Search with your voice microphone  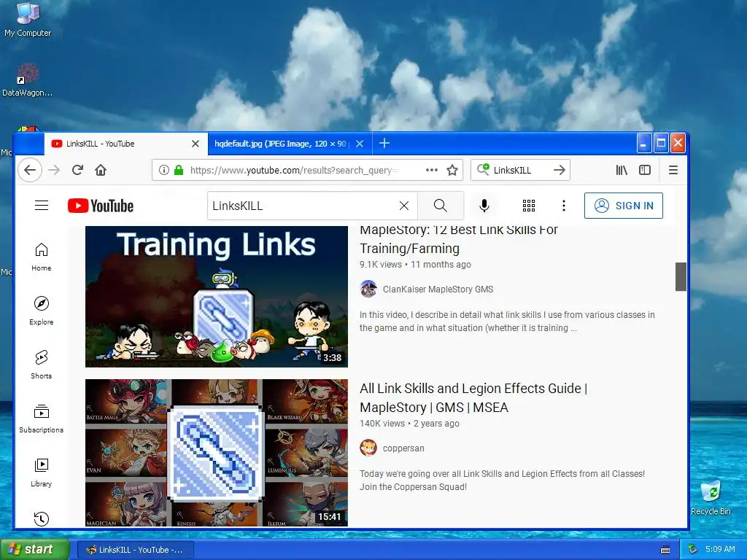484,206
